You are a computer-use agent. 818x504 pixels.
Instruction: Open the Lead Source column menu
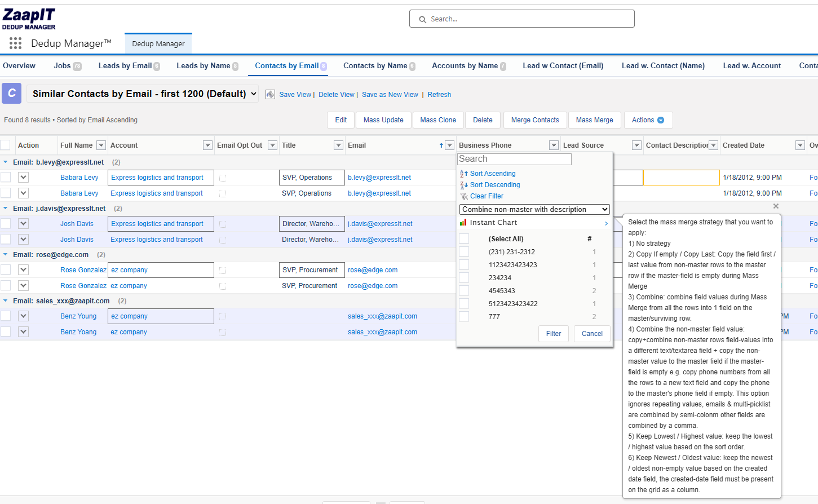636,145
